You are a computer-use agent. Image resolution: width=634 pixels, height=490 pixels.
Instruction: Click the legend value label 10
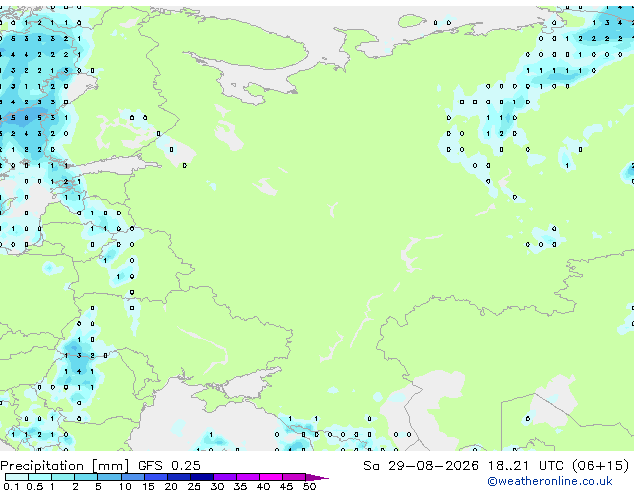click(125, 486)
